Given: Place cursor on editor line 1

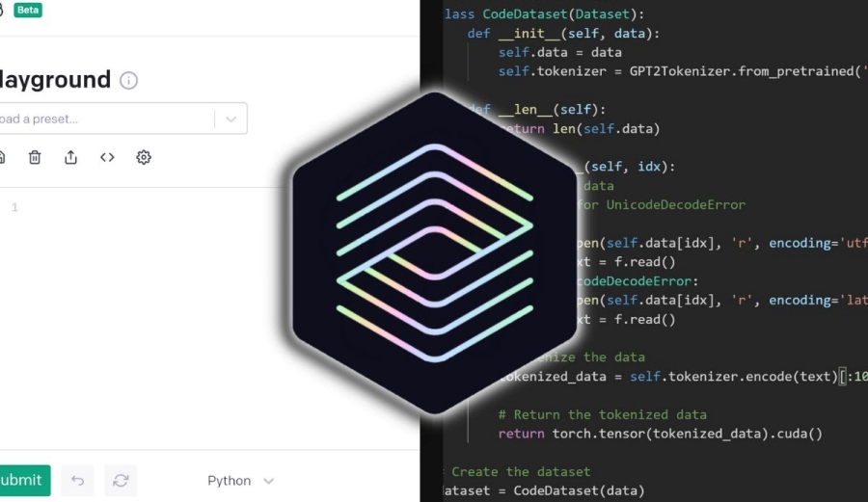Looking at the screenshot, I should [145, 207].
